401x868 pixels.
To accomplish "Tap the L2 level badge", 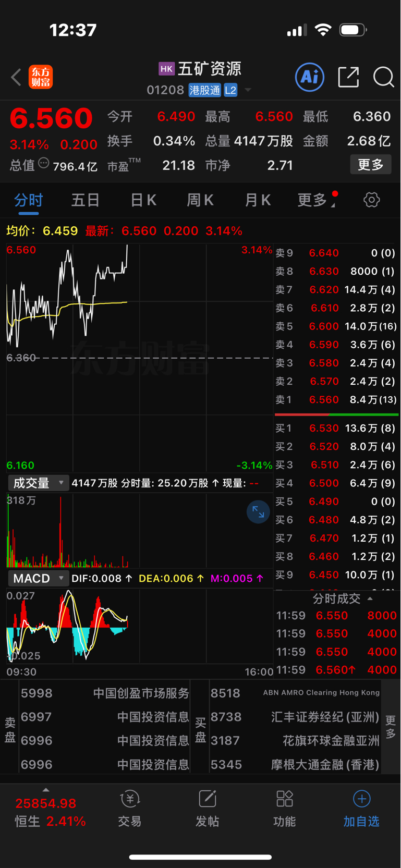I will (x=230, y=90).
